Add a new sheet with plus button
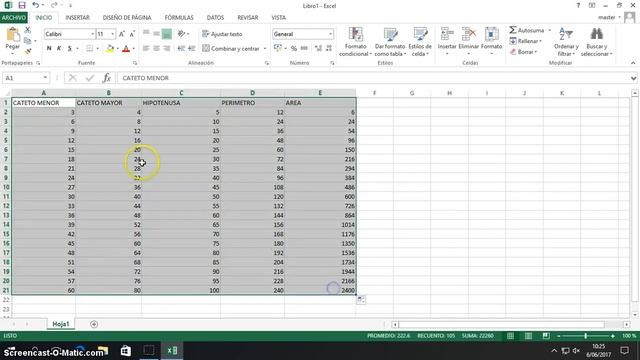The height and width of the screenshot is (360, 640). (94, 324)
